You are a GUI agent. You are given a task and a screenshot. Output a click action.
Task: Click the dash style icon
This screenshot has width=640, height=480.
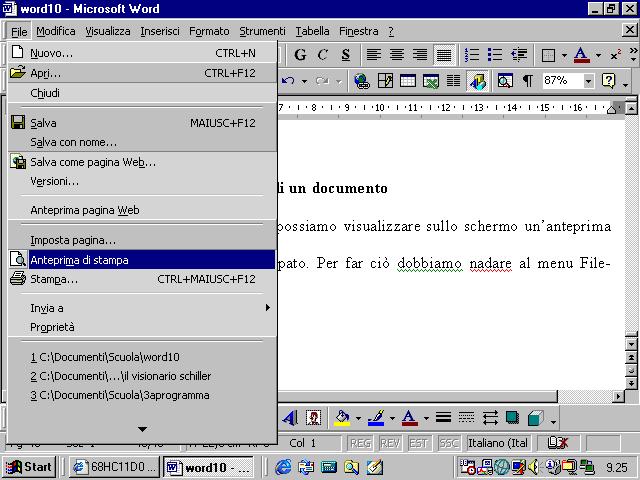tap(466, 418)
